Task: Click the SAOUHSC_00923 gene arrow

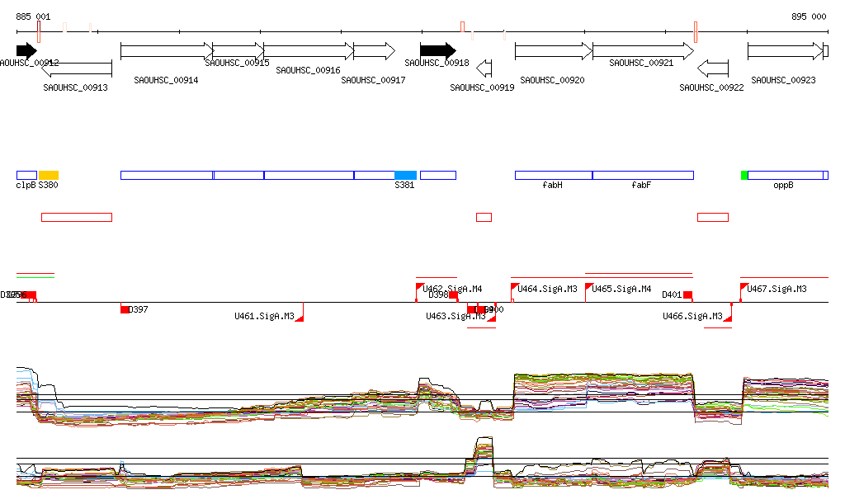Action: [x=786, y=51]
